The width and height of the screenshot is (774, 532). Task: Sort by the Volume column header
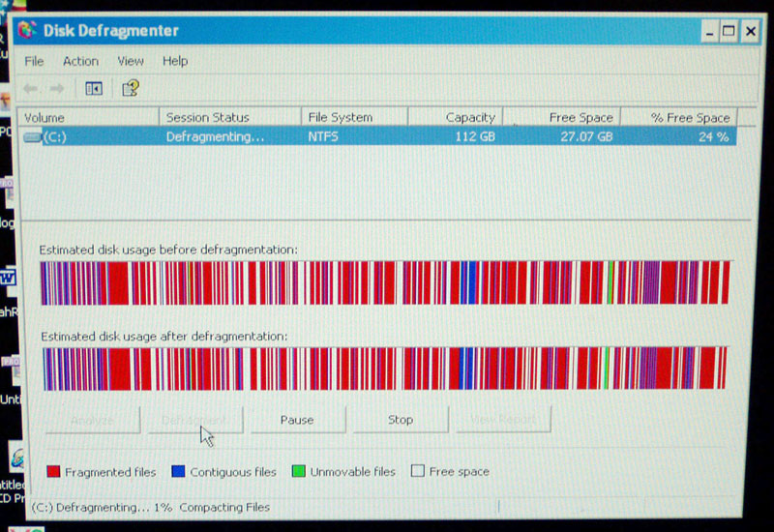coord(88,117)
